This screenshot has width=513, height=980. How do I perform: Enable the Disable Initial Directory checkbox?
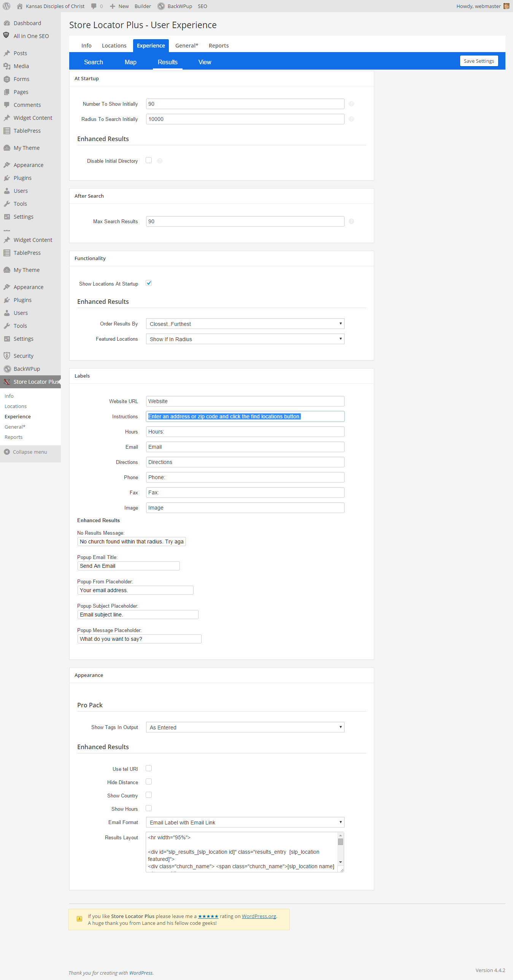pos(149,160)
